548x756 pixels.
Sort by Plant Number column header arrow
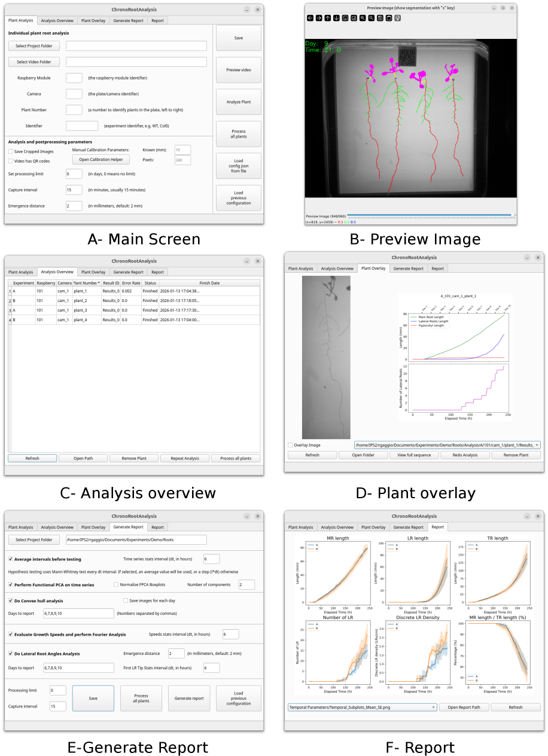coord(99,283)
